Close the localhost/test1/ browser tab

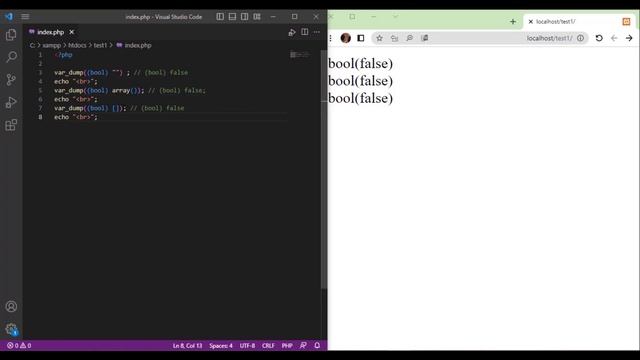tap(531, 22)
